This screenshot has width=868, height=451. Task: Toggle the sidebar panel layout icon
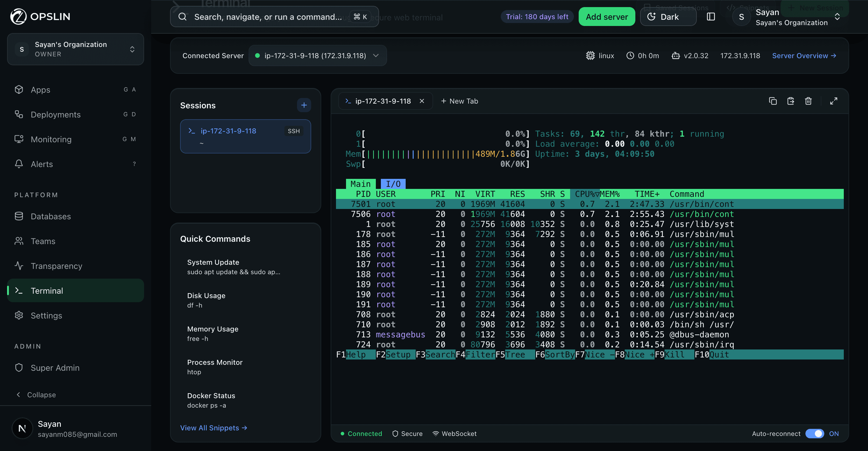[711, 17]
